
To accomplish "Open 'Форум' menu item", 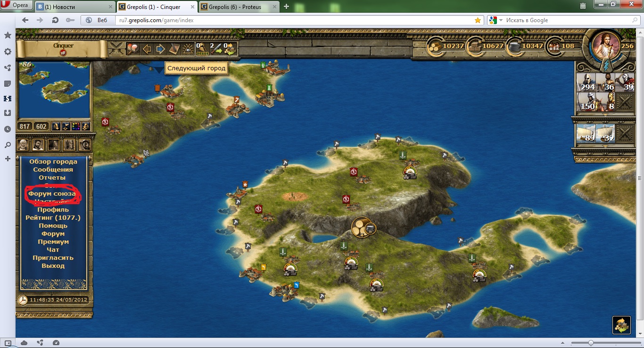I will (53, 234).
